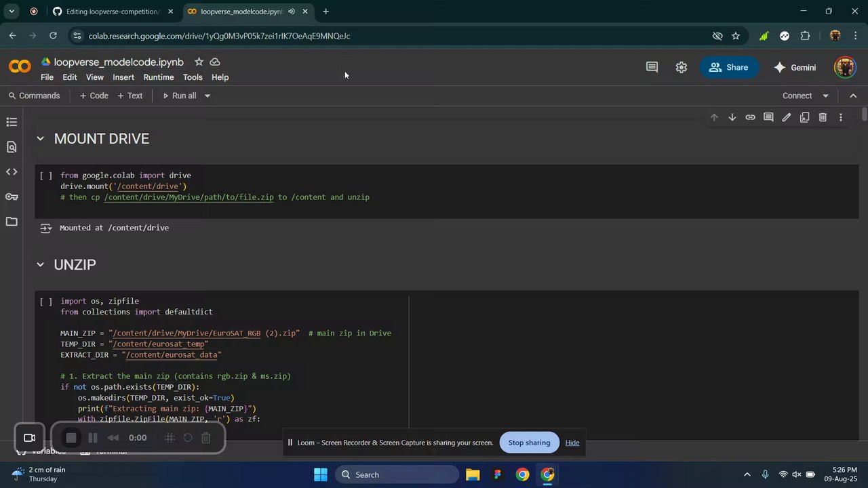
Task: Add a new Text cell
Action: point(130,96)
